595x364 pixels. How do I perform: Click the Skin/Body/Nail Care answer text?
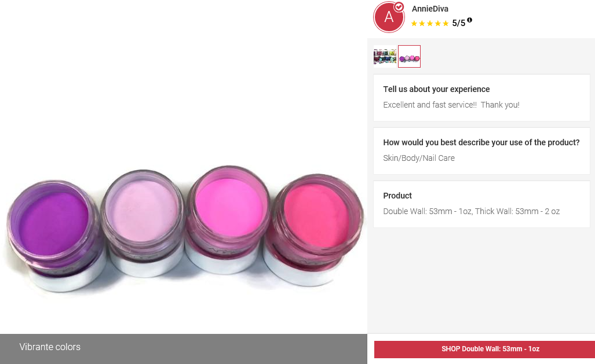pos(418,157)
